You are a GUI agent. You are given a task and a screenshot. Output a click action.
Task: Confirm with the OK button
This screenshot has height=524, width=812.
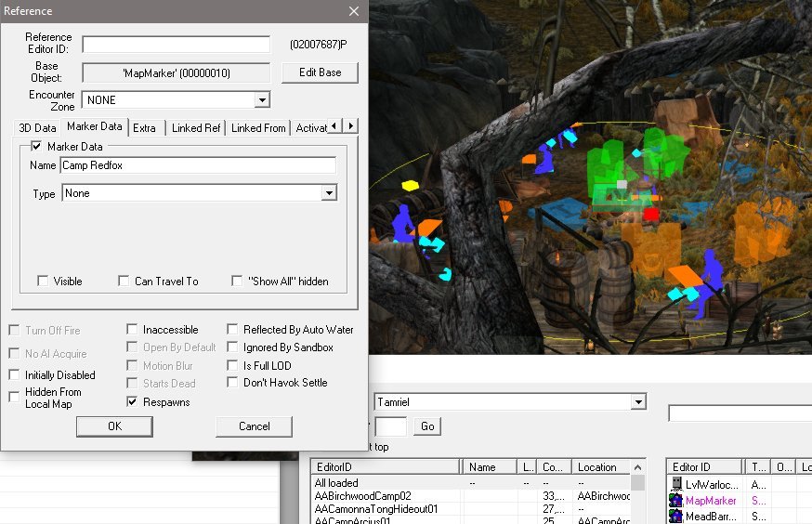tap(114, 426)
